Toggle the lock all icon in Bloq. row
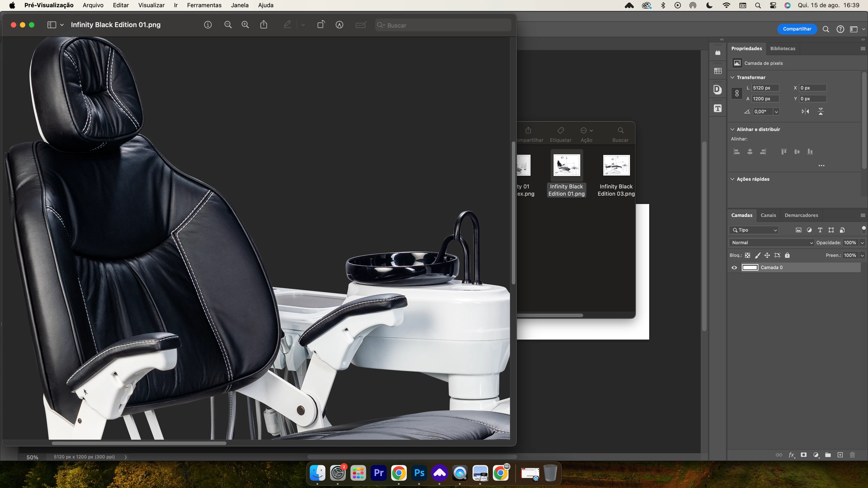 tap(787, 255)
